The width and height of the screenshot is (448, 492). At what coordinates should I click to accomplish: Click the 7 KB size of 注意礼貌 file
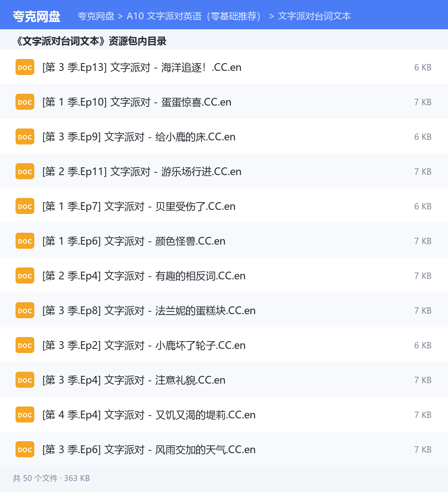tap(422, 380)
